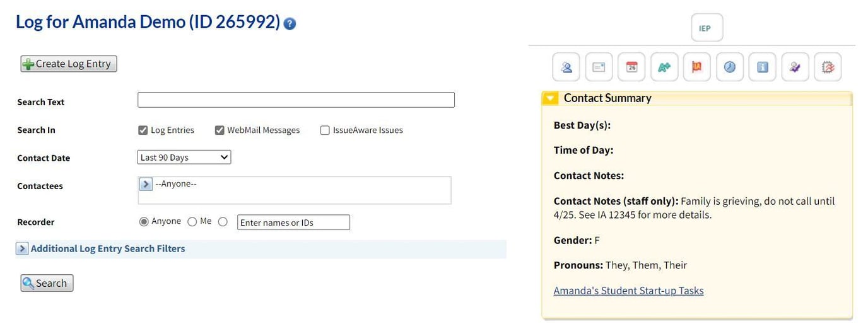Click the Best Day(s) label
This screenshot has width=868, height=329.
click(582, 125)
